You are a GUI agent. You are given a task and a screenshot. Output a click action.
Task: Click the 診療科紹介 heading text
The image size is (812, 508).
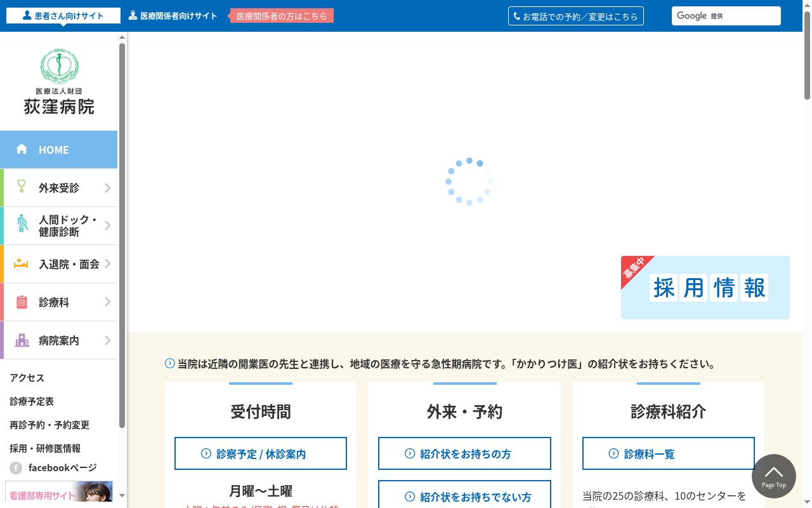pyautogui.click(x=669, y=411)
